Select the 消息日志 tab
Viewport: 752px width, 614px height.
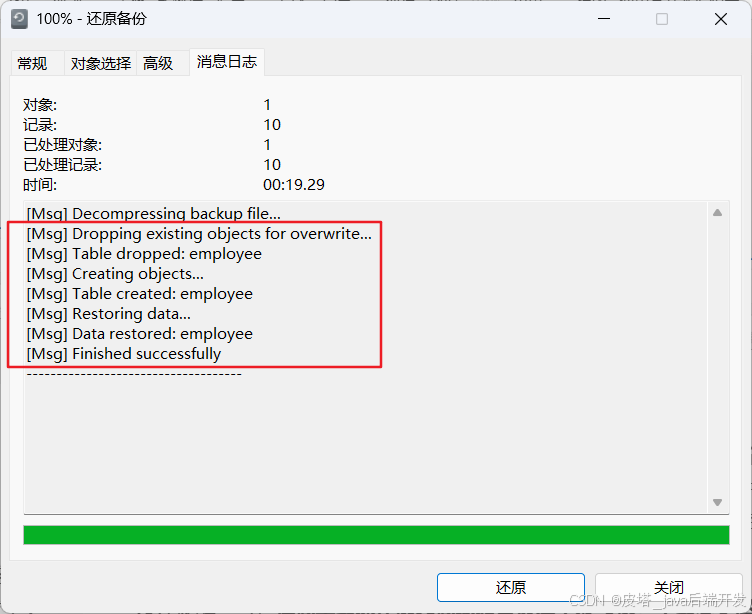(226, 62)
